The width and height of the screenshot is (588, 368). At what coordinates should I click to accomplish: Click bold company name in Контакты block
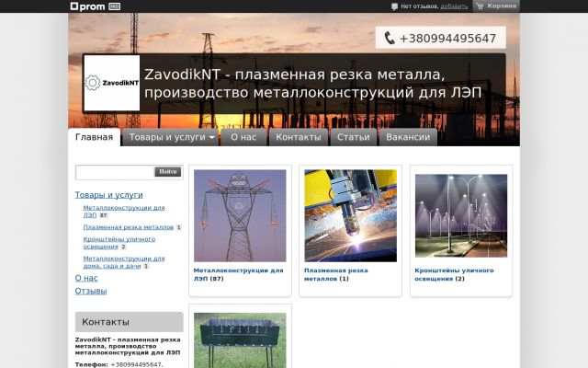point(128,346)
